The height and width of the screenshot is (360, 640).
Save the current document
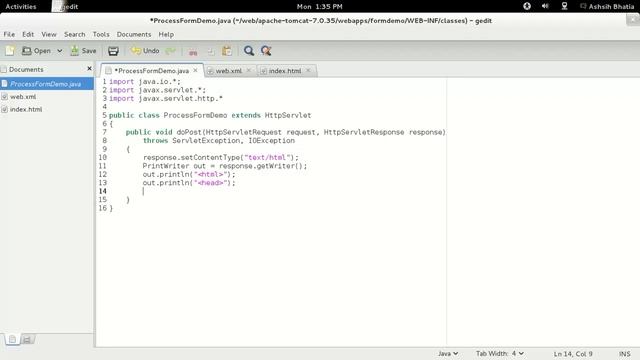click(83, 51)
